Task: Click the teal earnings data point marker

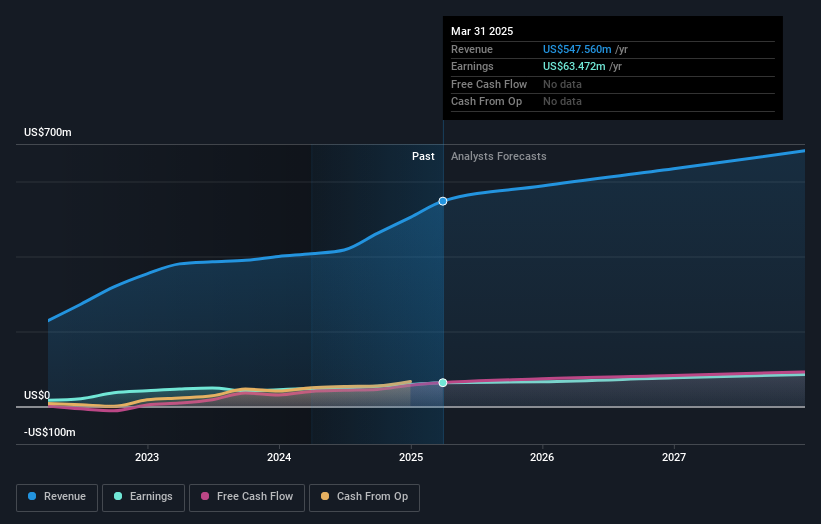Action: click(443, 383)
